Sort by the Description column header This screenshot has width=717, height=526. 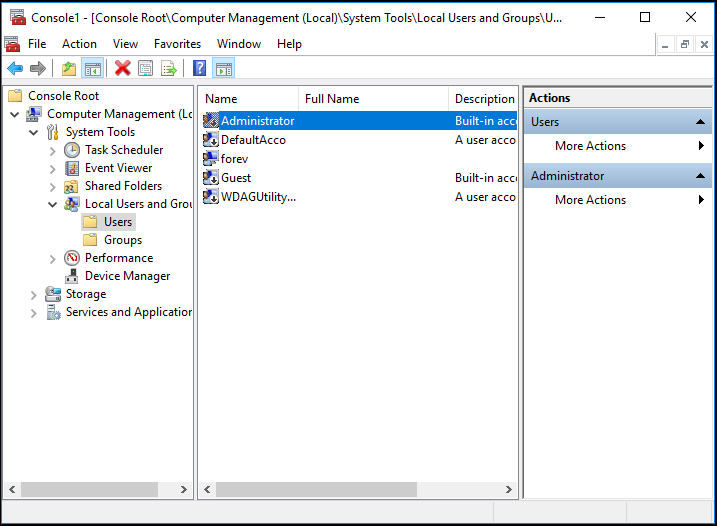pyautogui.click(x=483, y=99)
